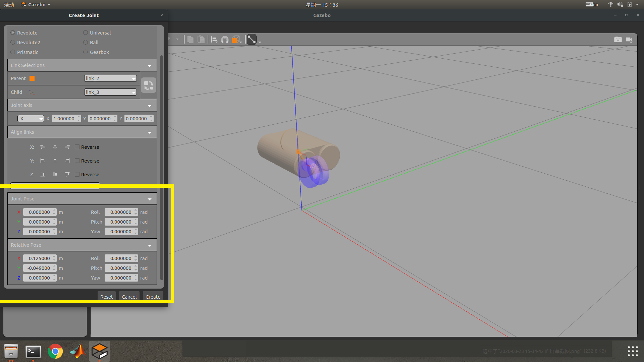Collapse the Joint Pose section
This screenshot has height=362, width=644.
pyautogui.click(x=150, y=199)
